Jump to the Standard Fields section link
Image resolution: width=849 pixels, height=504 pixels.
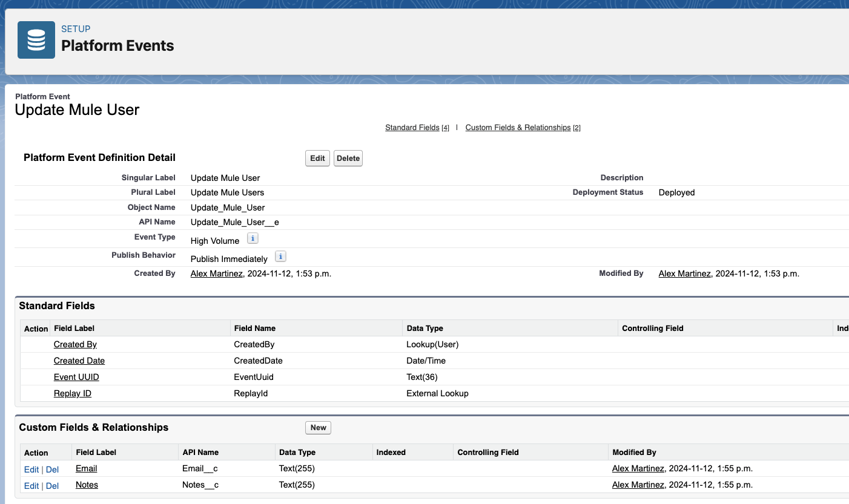412,127
